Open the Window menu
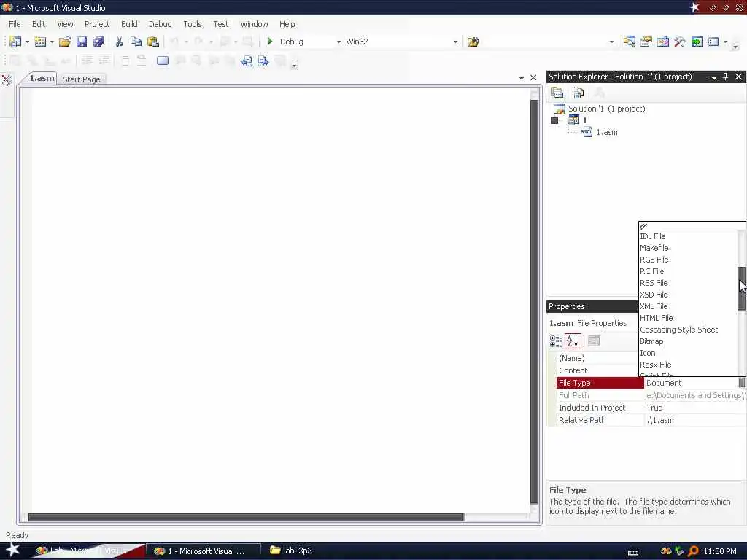747x560 pixels. pos(254,24)
